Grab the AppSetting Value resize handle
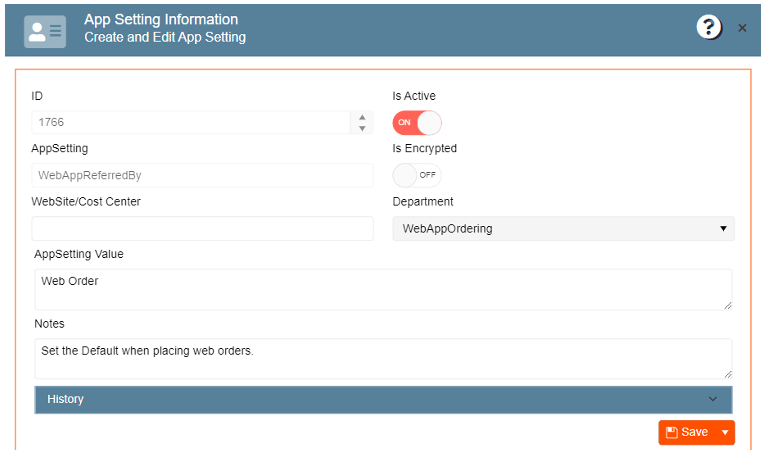767x450 pixels. click(x=727, y=305)
